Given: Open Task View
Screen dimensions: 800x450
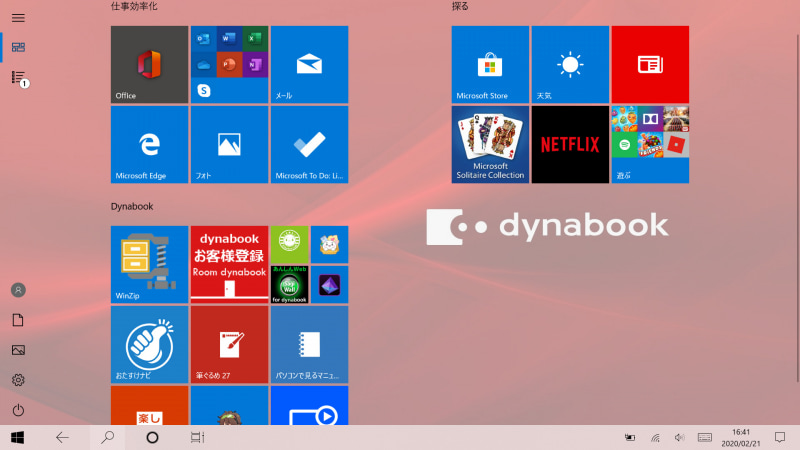Looking at the screenshot, I should (197, 438).
